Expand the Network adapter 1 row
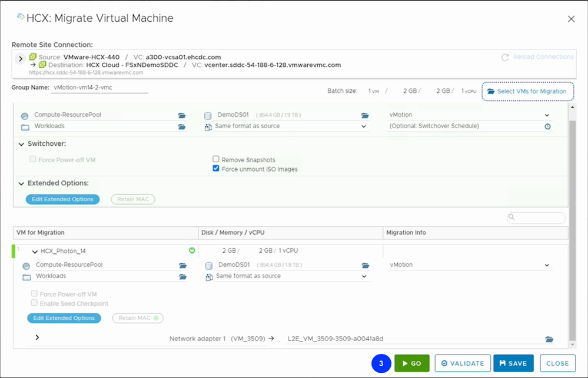This screenshot has width=588, height=378. coord(37,337)
